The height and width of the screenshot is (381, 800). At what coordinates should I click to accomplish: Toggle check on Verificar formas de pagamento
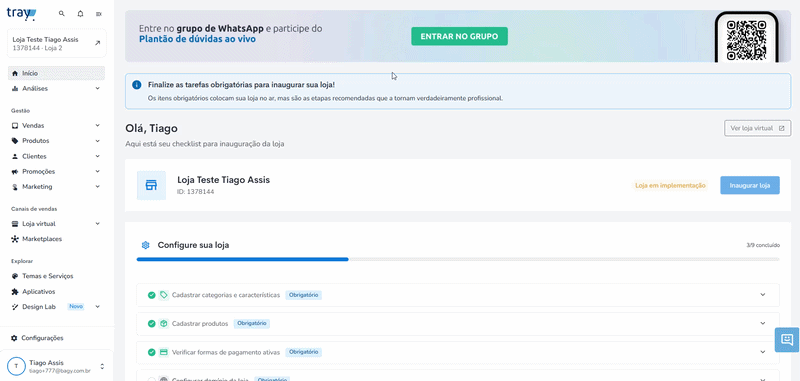click(x=152, y=352)
